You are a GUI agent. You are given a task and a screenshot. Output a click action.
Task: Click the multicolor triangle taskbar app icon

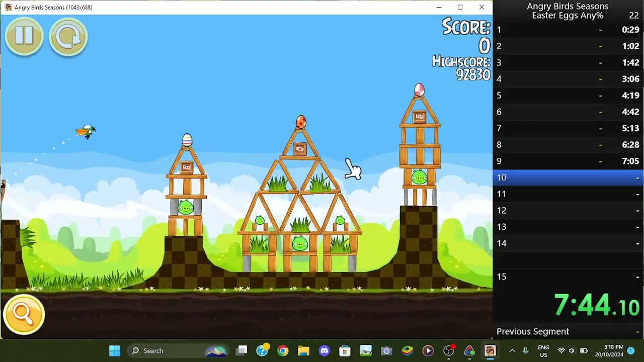(469, 351)
